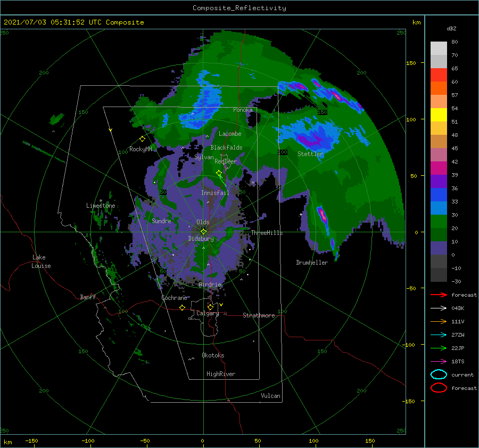Select the 54 dBZ yellow swatch

[439, 115]
